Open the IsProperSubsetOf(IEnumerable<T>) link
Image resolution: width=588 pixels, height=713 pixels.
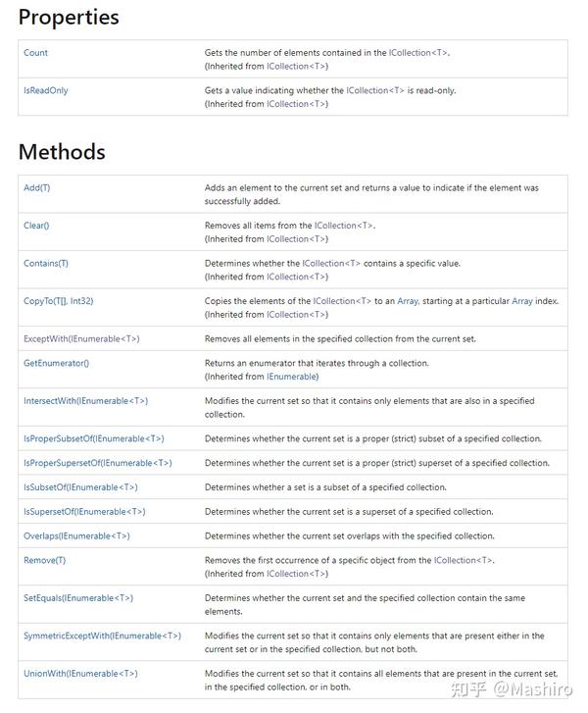pyautogui.click(x=94, y=438)
